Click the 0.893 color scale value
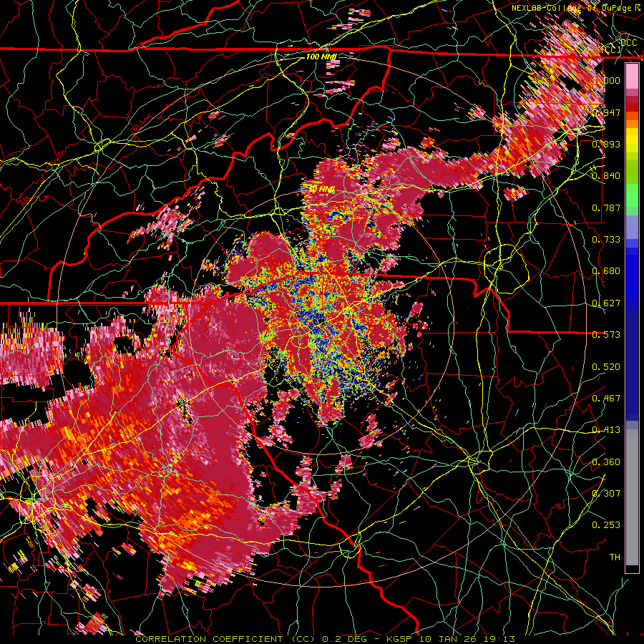 tap(606, 144)
